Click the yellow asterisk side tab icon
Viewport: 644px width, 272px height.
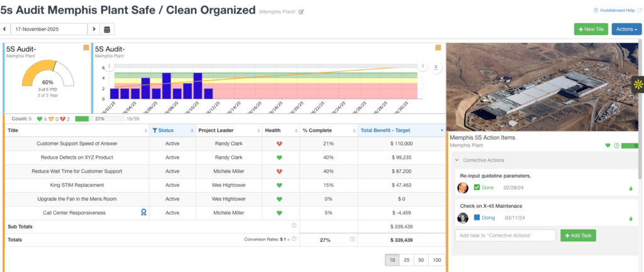coord(637,84)
